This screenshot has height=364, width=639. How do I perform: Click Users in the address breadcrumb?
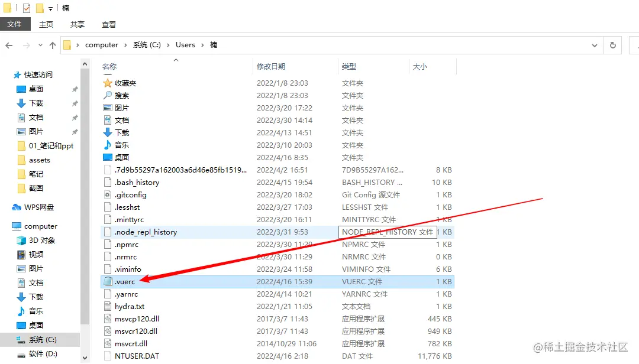185,45
